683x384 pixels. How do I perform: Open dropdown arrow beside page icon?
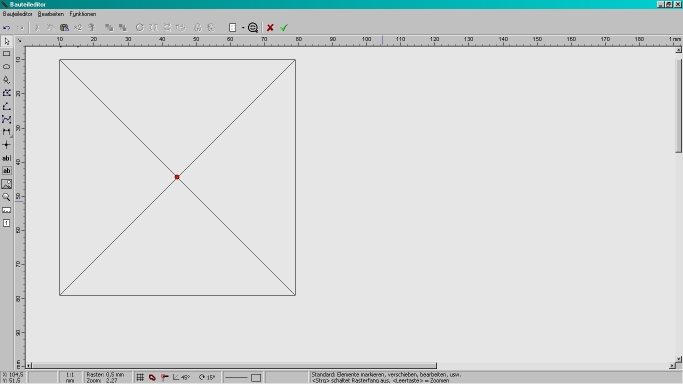click(x=243, y=27)
